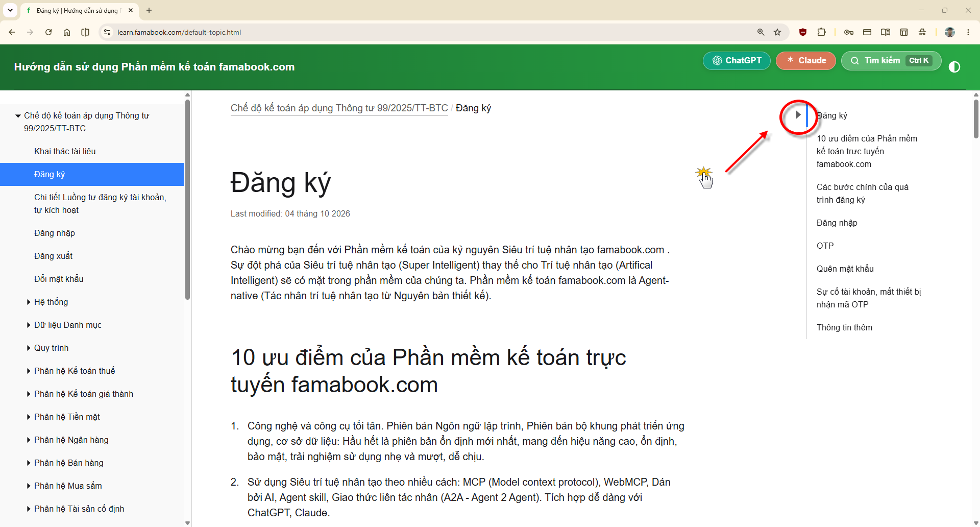Follow breadcrumb Chế độ kế toán link

click(x=339, y=108)
